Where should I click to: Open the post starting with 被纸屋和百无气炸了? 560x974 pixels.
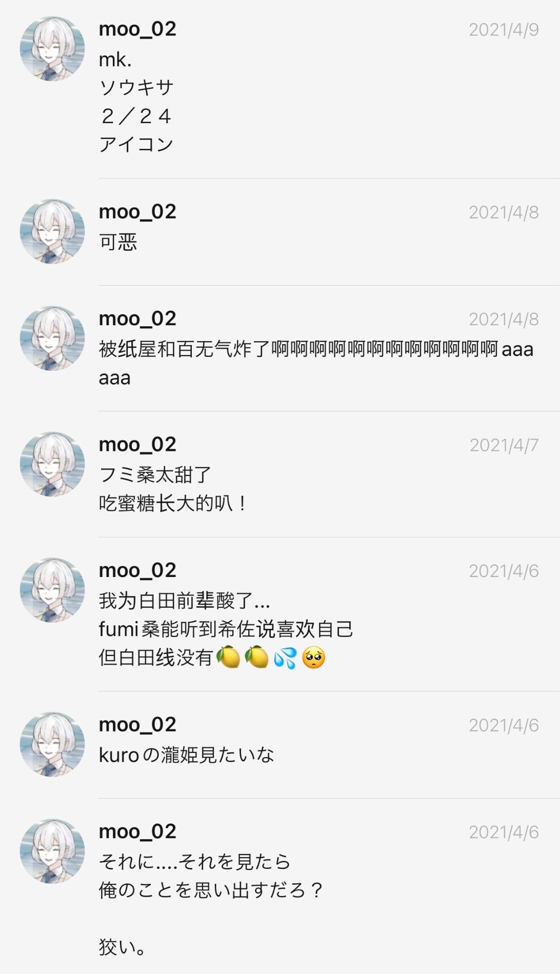(x=316, y=363)
